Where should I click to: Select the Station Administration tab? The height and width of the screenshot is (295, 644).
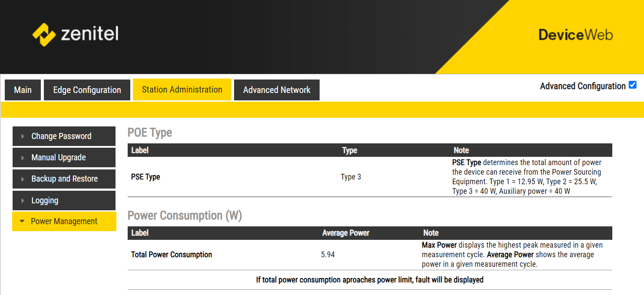click(182, 89)
